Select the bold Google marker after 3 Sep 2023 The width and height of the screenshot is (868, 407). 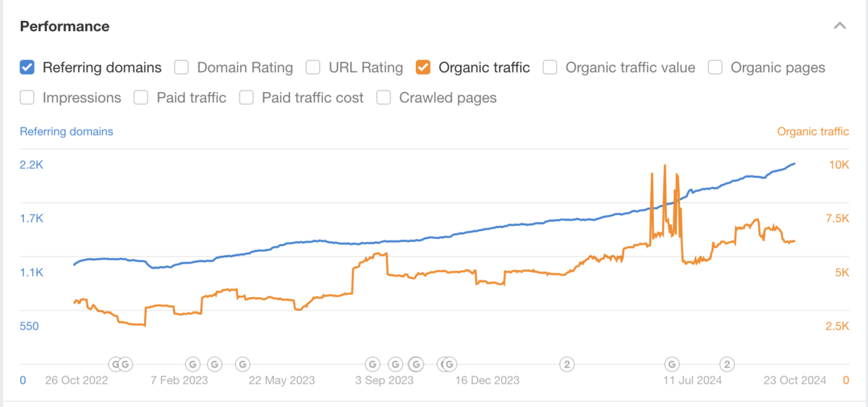point(417,364)
